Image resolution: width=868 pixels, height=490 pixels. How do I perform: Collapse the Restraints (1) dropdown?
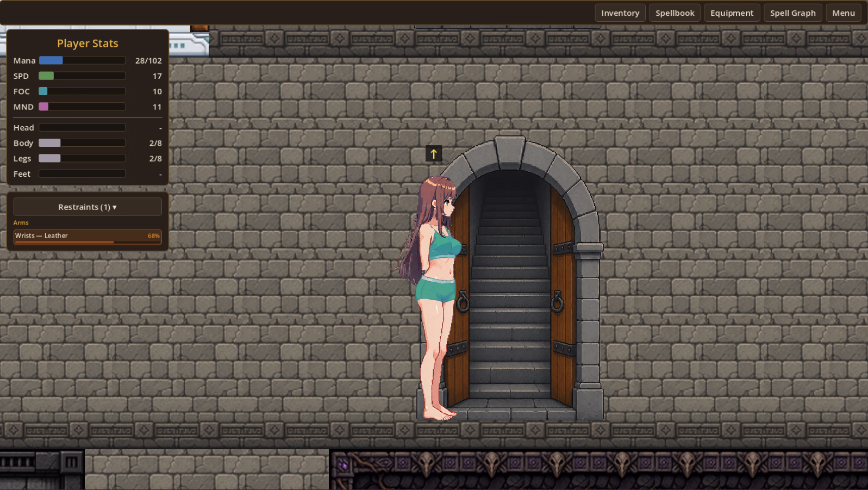click(88, 207)
